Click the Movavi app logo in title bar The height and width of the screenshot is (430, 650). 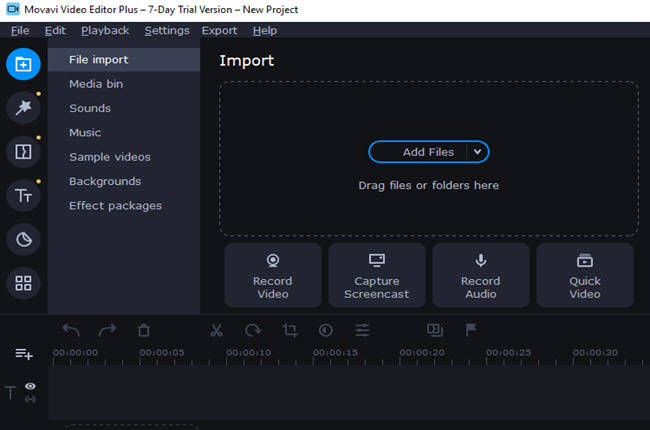pyautogui.click(x=13, y=9)
